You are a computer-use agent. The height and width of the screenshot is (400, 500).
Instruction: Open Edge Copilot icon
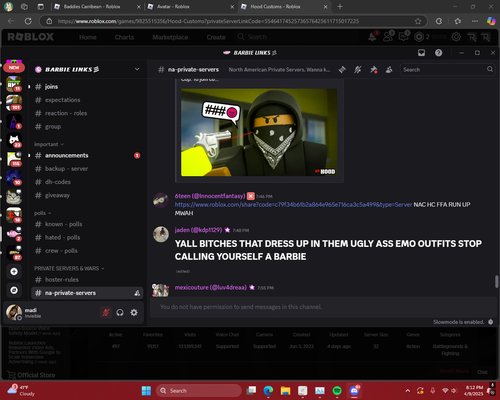[x=491, y=21]
